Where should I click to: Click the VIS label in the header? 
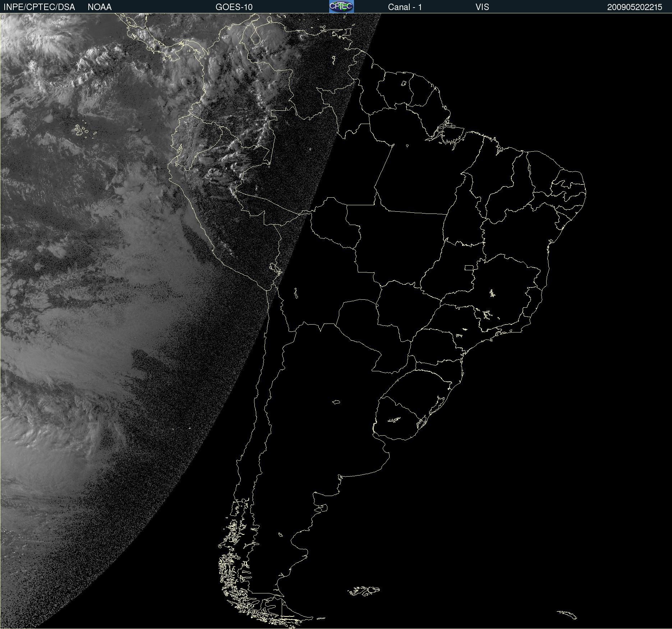point(482,7)
